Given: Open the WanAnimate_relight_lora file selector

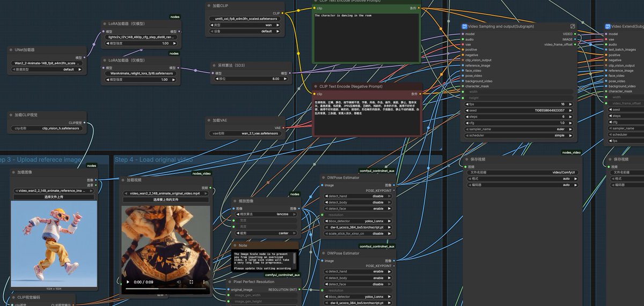Looking at the screenshot, I should 141,73.
